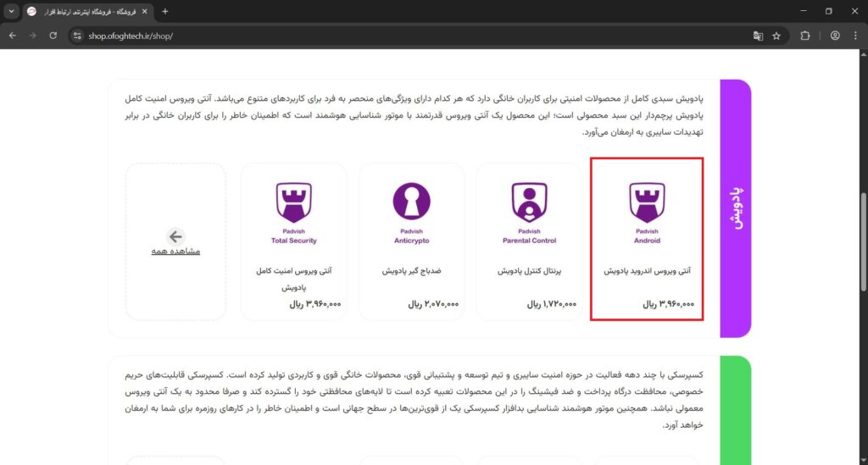Click the vertical page scrollbar thumb
The height and width of the screenshot is (465, 868).
(864, 241)
